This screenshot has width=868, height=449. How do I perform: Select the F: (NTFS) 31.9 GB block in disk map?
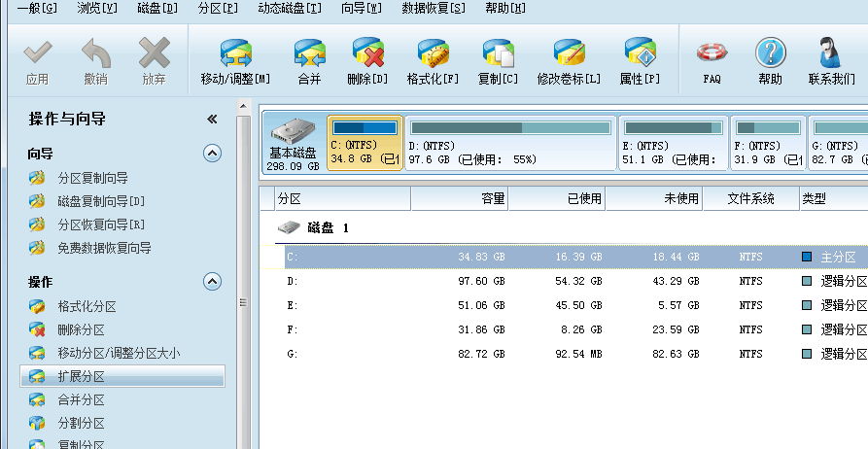point(768,142)
